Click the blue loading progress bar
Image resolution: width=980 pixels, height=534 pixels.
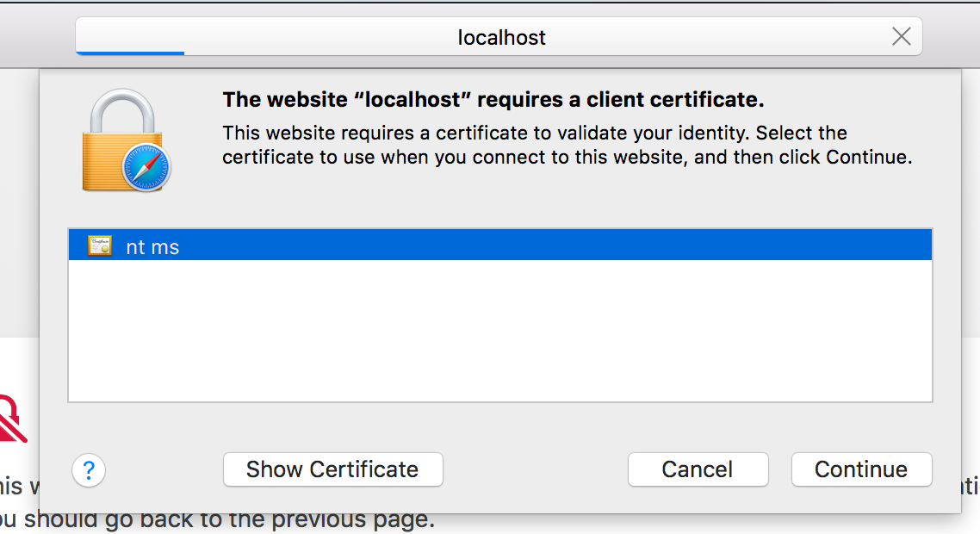129,53
